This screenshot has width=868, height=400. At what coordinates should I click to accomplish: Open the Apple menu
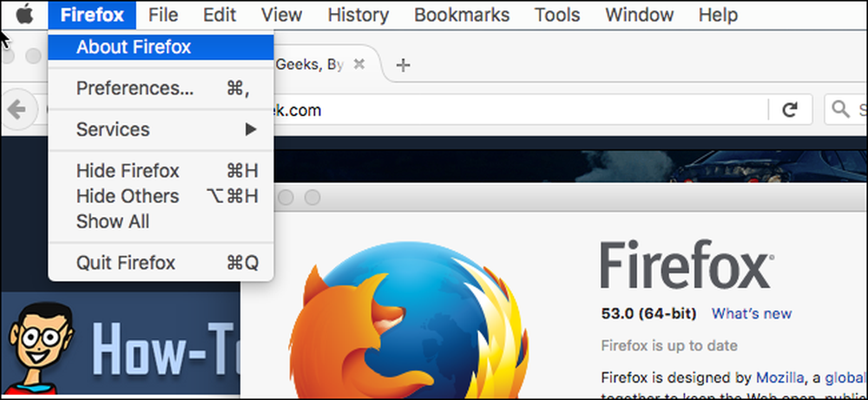pyautogui.click(x=24, y=15)
